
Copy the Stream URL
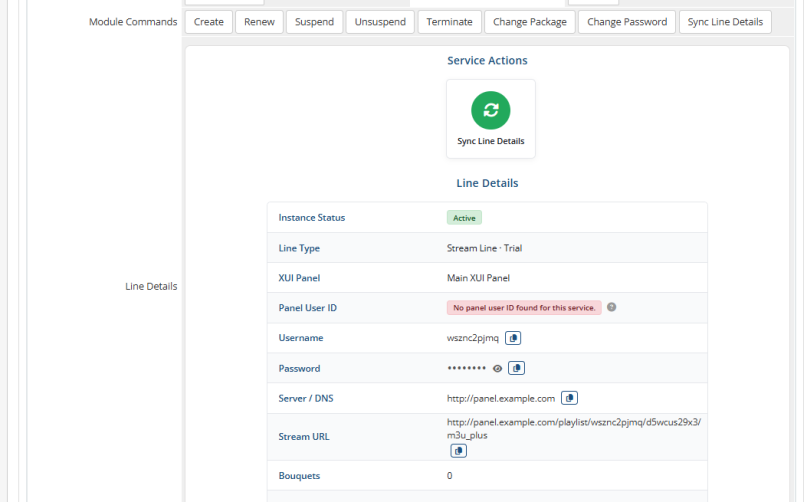(x=459, y=451)
